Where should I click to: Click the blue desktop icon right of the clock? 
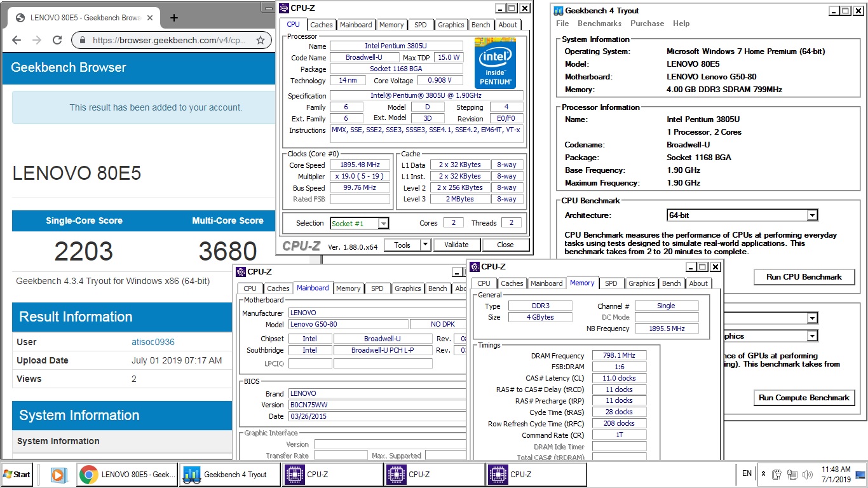[860, 474]
